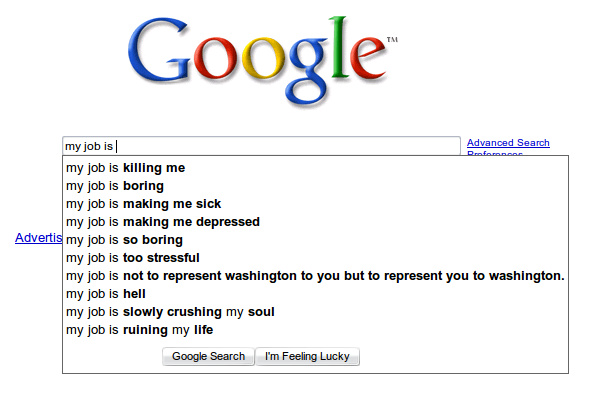This screenshot has height=405, width=603.
Task: Select the long "represent washington" suggestion
Action: click(x=315, y=276)
